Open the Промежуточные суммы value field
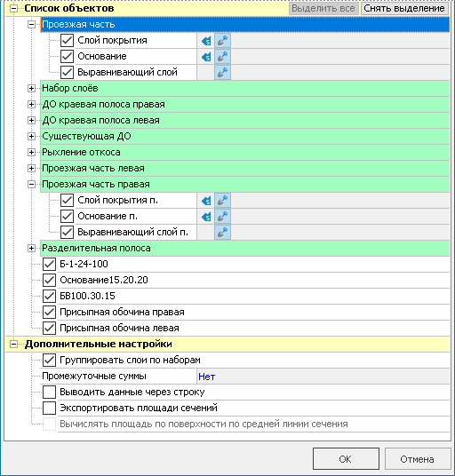Image resolution: width=455 pixels, height=476 pixels. pyautogui.click(x=323, y=377)
